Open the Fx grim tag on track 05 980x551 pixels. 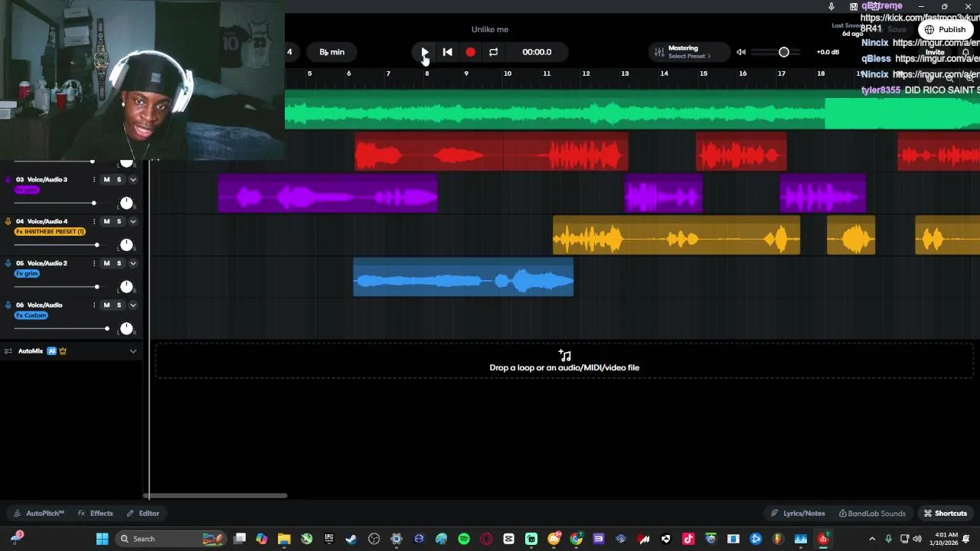click(x=27, y=273)
